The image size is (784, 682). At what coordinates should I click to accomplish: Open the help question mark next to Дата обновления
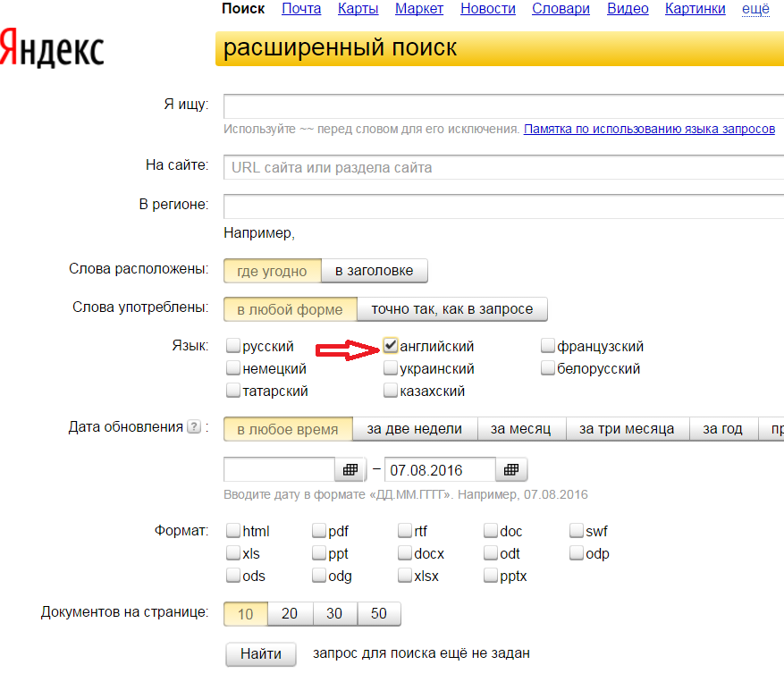pyautogui.click(x=194, y=426)
